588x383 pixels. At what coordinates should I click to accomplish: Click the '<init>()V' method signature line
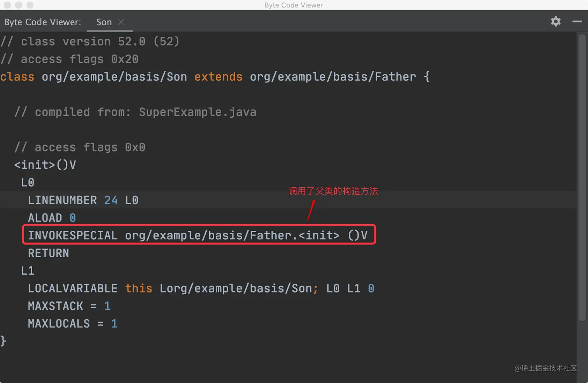45,165
